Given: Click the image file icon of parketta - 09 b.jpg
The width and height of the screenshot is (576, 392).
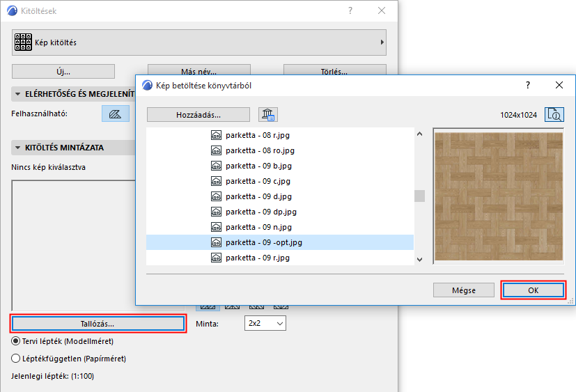Looking at the screenshot, I should (216, 166).
